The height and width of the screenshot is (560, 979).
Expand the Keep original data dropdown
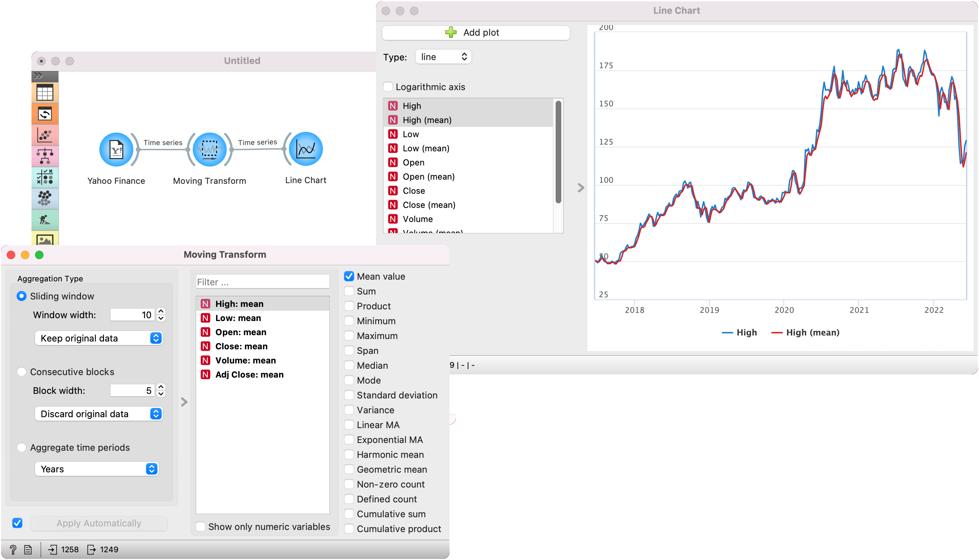click(x=99, y=338)
